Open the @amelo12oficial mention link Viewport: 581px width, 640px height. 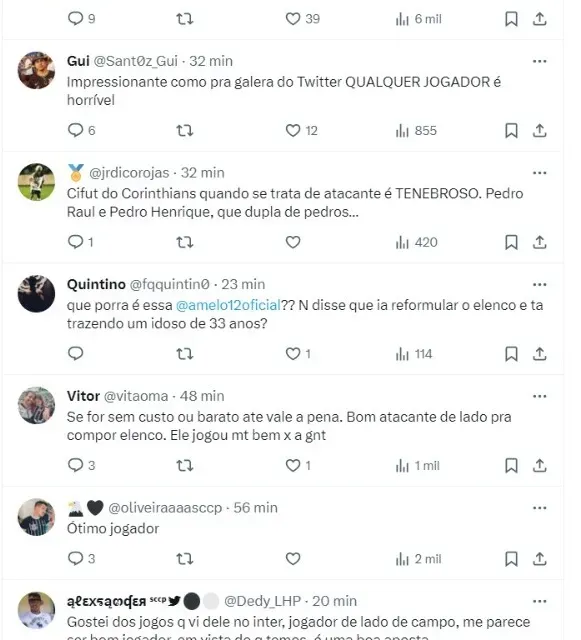coord(228,305)
